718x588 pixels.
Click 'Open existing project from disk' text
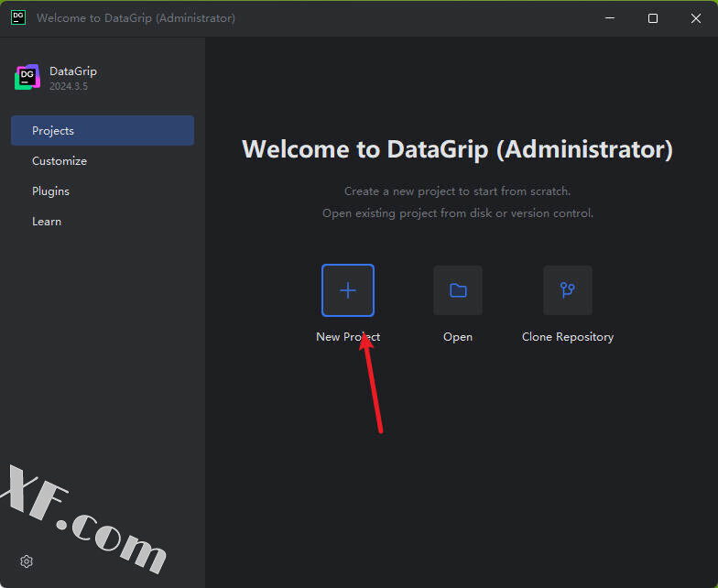[458, 212]
